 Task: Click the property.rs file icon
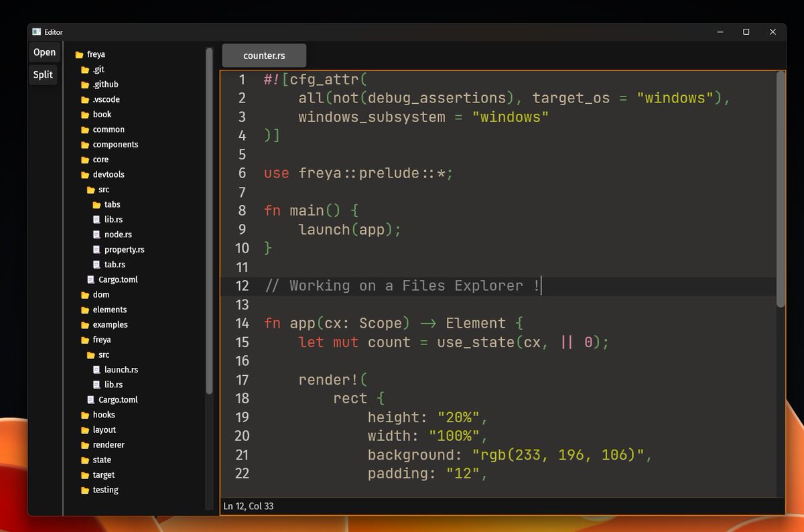point(96,250)
